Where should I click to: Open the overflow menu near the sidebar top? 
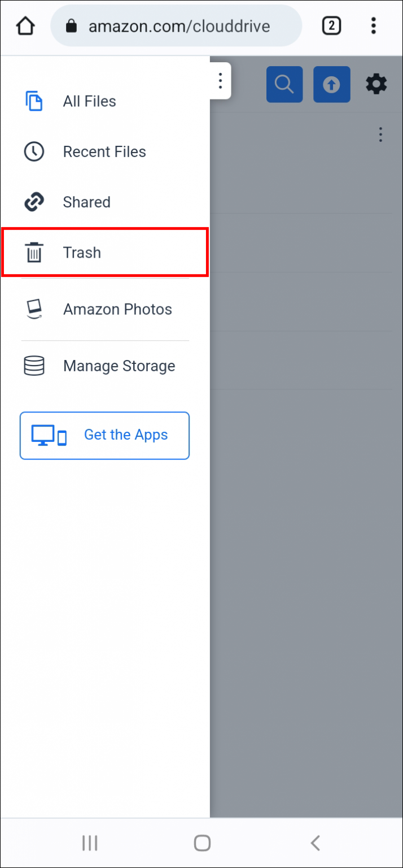coord(220,81)
